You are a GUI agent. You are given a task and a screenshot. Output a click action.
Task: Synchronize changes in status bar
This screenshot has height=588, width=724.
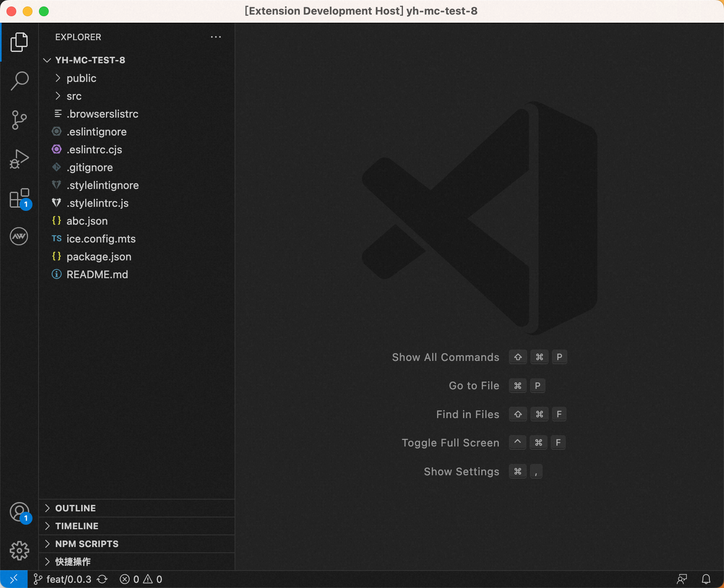pyautogui.click(x=102, y=579)
